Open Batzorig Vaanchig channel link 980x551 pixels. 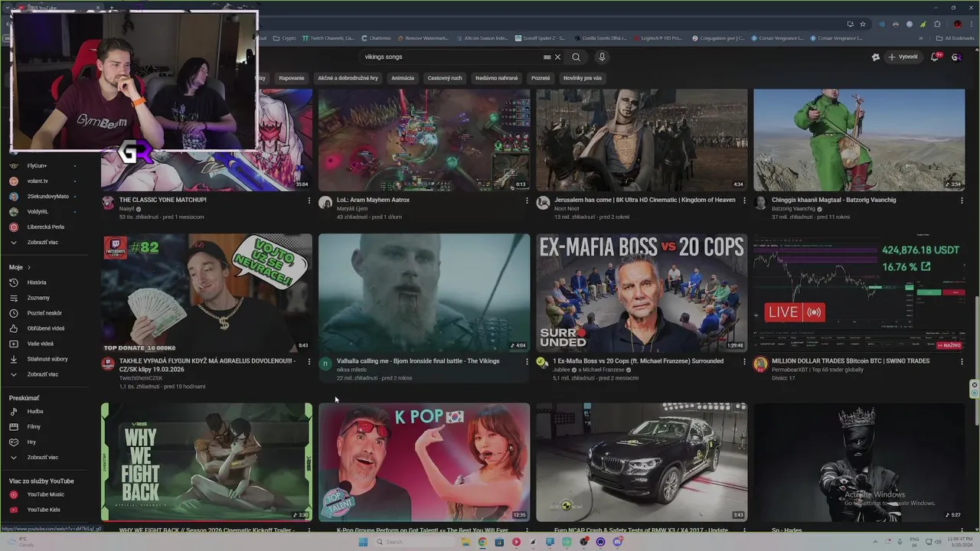coord(794,209)
